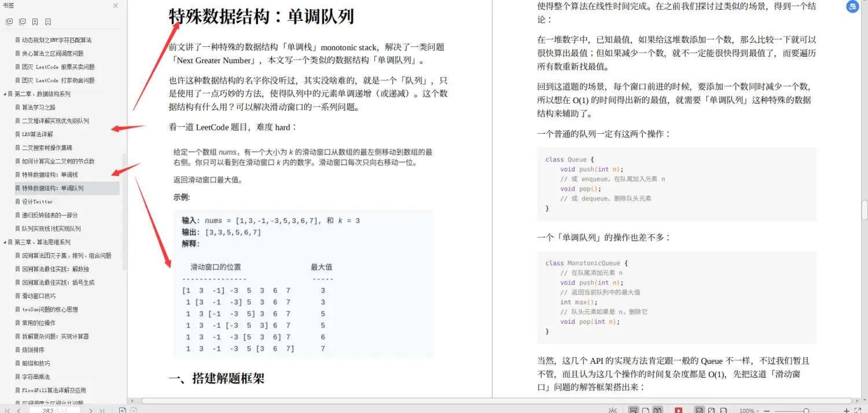Toggle single page view mode

(645, 410)
